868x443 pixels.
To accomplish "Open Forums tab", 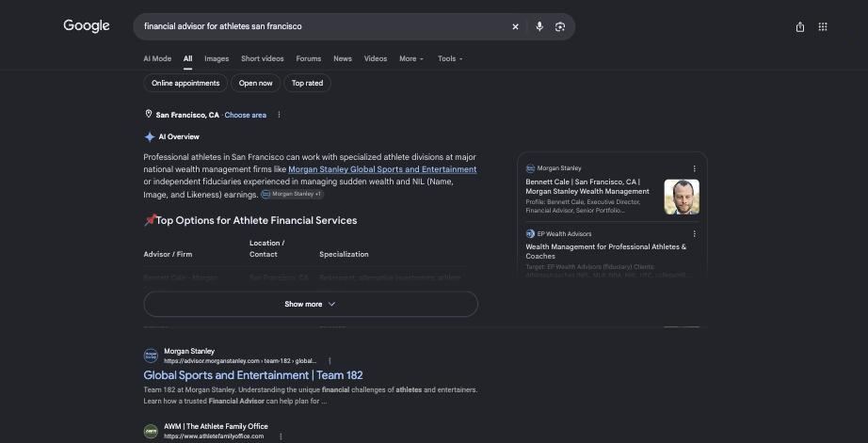I will pos(309,58).
